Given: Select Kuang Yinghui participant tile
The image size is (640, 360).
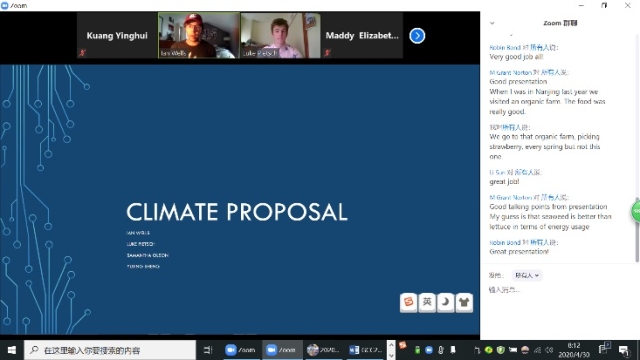Looking at the screenshot, I should pos(117,36).
